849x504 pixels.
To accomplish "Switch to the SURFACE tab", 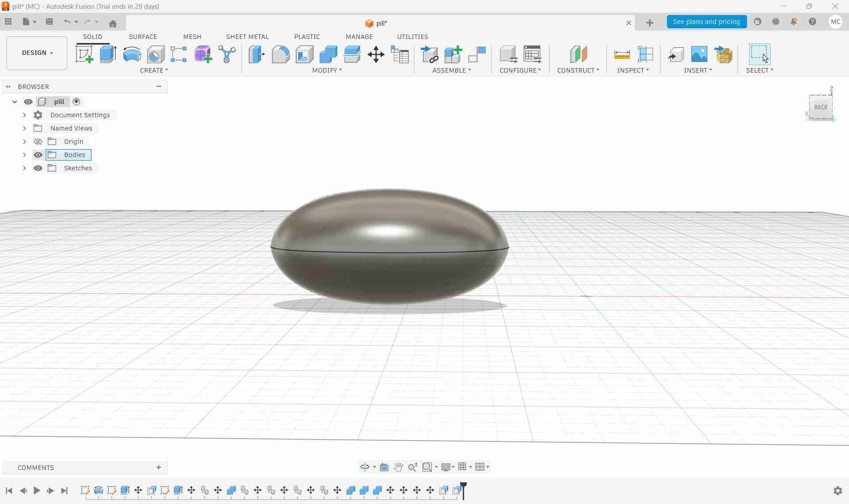I will pos(142,37).
